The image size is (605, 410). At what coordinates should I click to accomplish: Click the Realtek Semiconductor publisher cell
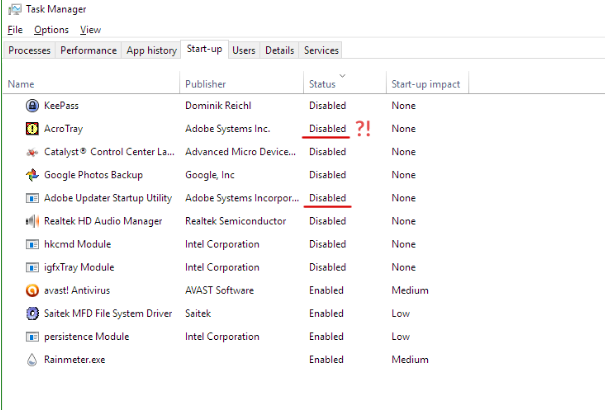tap(235, 221)
